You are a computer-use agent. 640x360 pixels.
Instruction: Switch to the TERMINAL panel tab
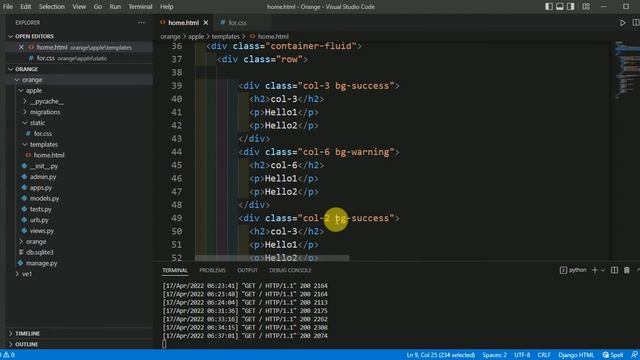[x=175, y=270]
